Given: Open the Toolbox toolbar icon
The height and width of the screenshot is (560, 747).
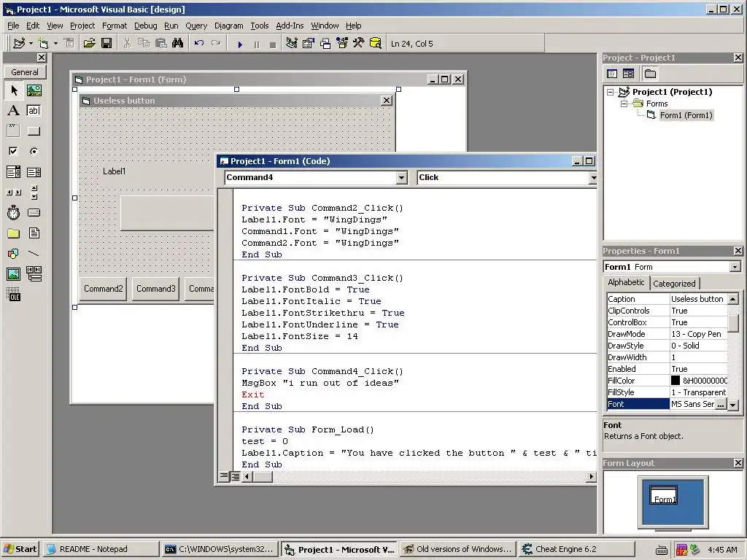Looking at the screenshot, I should point(359,44).
